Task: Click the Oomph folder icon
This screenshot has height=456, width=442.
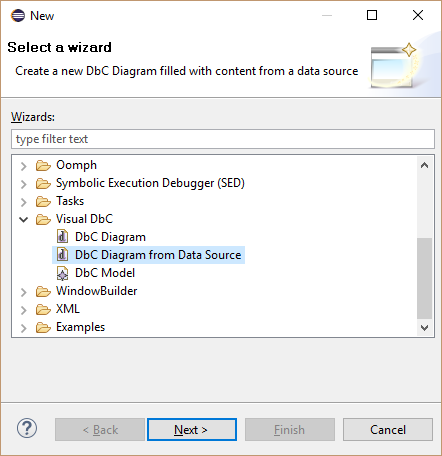Action: click(43, 165)
